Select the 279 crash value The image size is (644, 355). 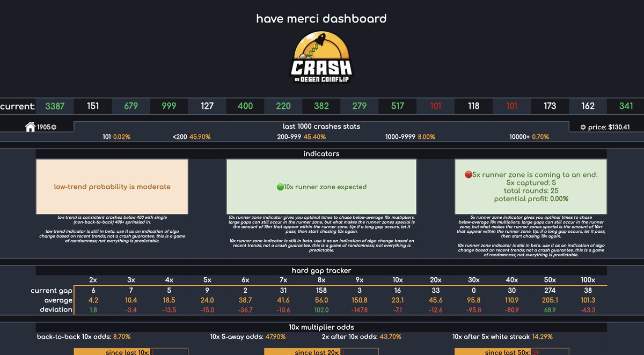pyautogui.click(x=360, y=106)
